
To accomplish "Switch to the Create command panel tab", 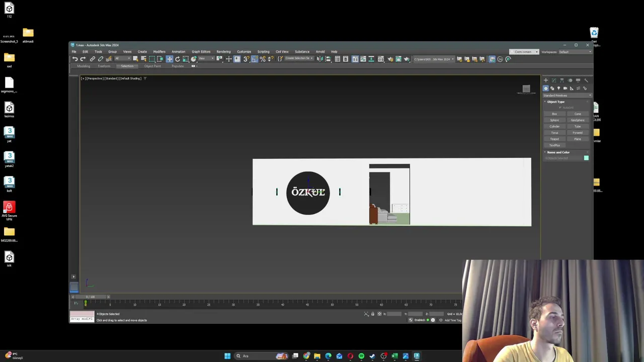I will click(x=546, y=80).
